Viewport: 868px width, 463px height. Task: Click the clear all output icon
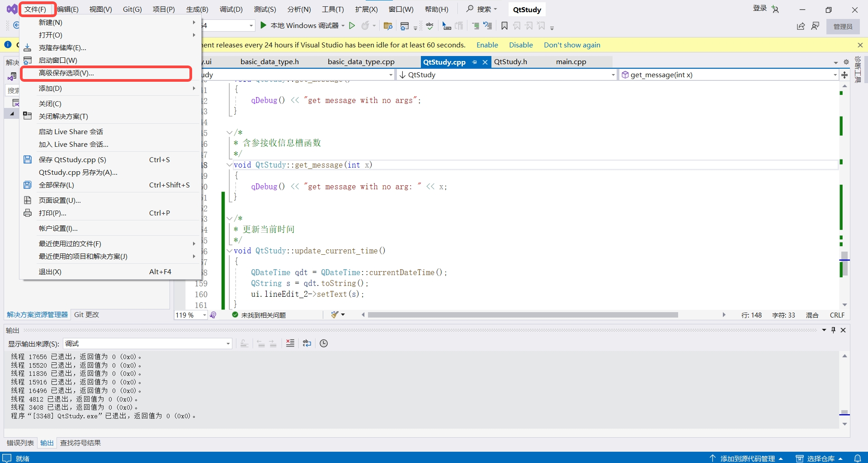pos(290,343)
